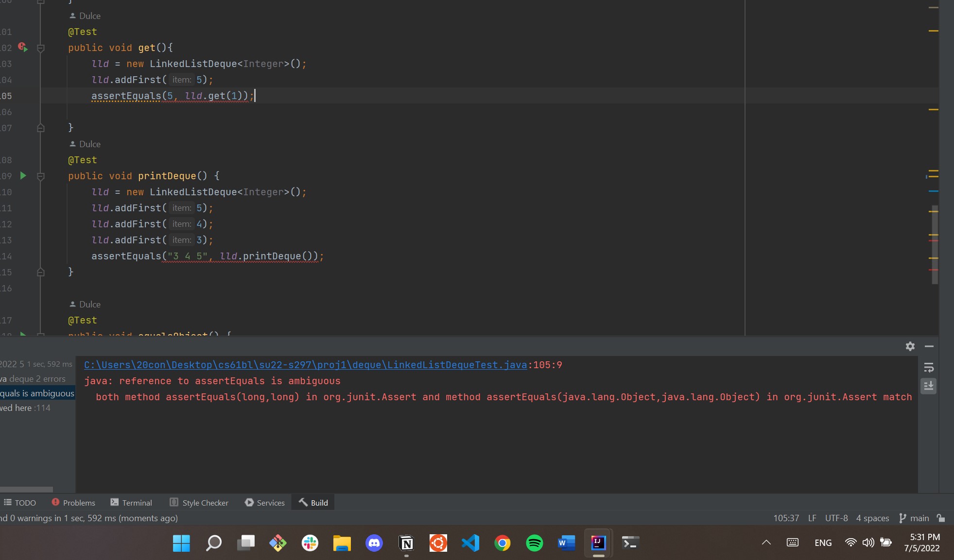Switch to the Terminal tab
Image resolution: width=954 pixels, height=560 pixels.
pyautogui.click(x=131, y=503)
